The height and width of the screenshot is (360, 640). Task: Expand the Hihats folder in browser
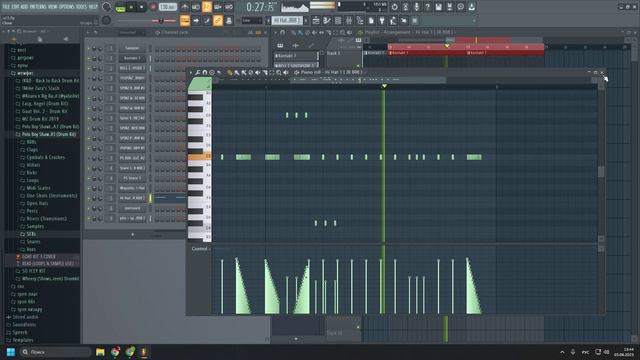(33, 165)
